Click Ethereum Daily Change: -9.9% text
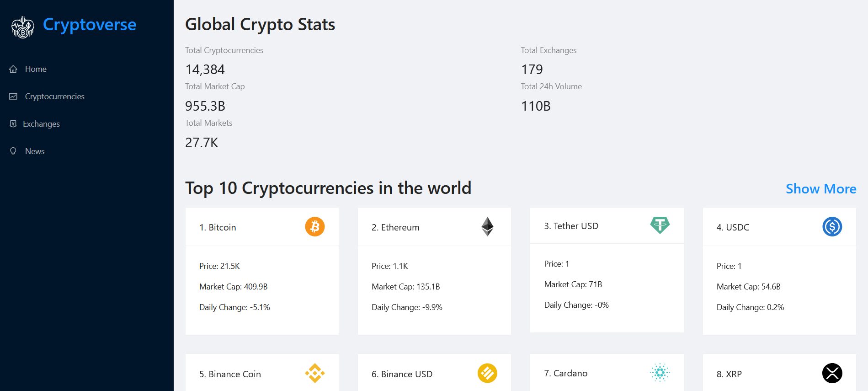The width and height of the screenshot is (868, 391). (407, 307)
